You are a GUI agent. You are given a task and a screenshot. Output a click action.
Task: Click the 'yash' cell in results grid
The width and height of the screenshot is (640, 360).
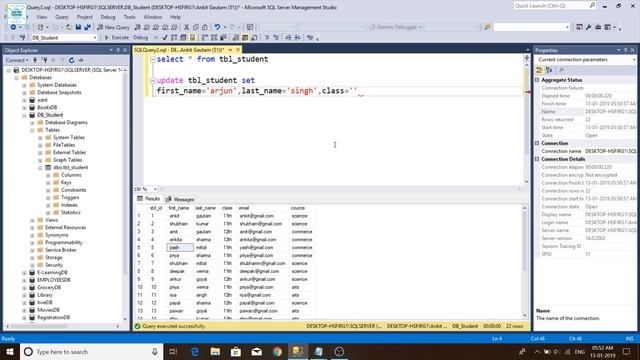(180, 248)
